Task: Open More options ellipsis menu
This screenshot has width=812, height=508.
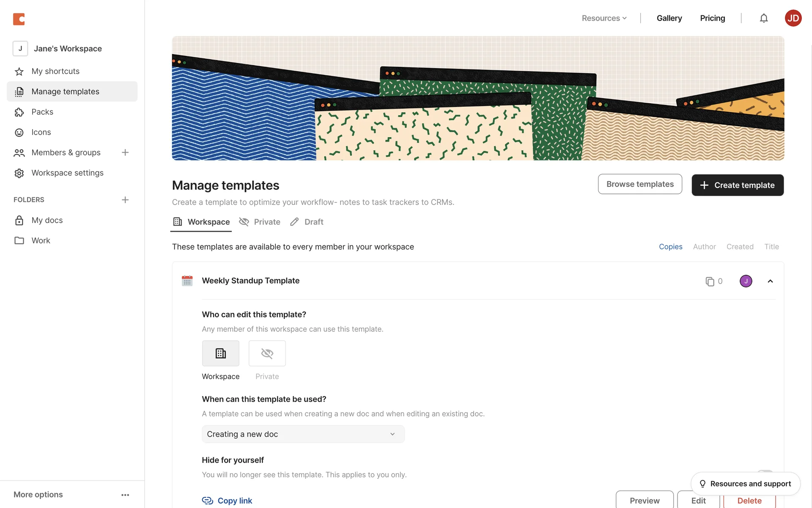Action: coord(125,495)
